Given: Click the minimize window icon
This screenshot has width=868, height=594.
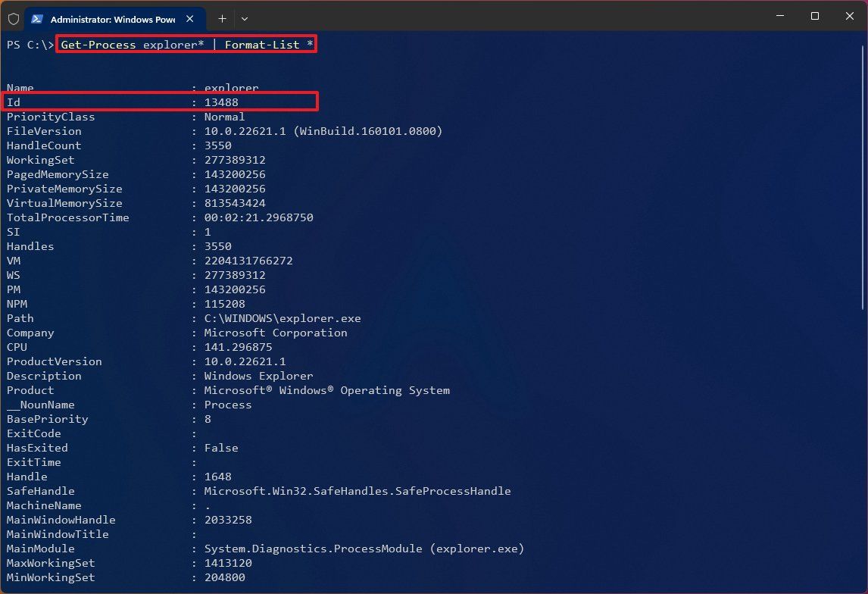Looking at the screenshot, I should click(779, 16).
